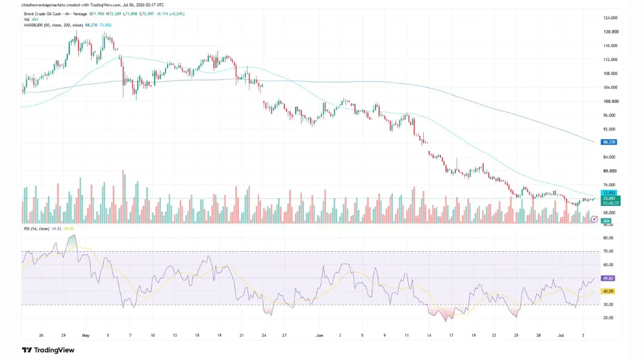644x360 pixels.
Task: Click the green 454 volume scale label
Action: point(606,221)
